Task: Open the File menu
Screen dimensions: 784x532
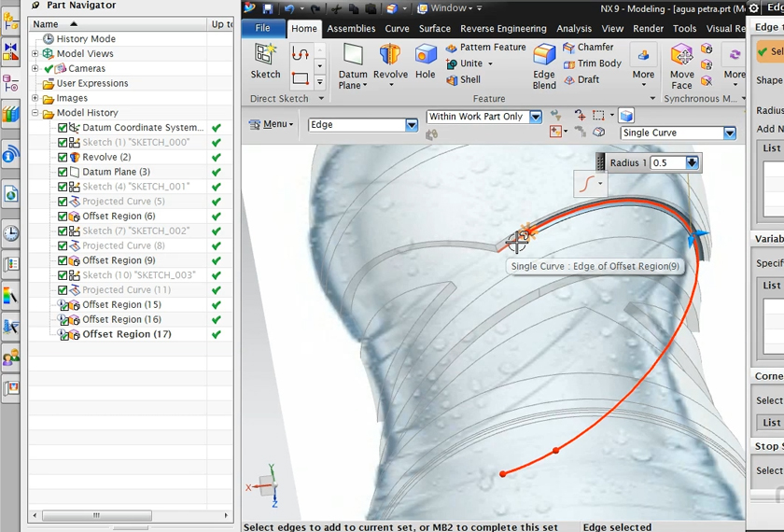Action: [263, 29]
